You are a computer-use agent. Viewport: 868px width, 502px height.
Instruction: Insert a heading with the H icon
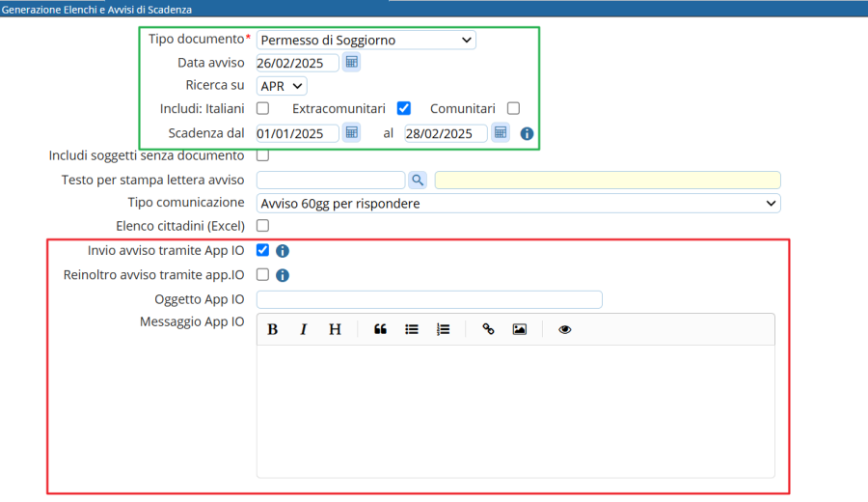click(x=335, y=329)
